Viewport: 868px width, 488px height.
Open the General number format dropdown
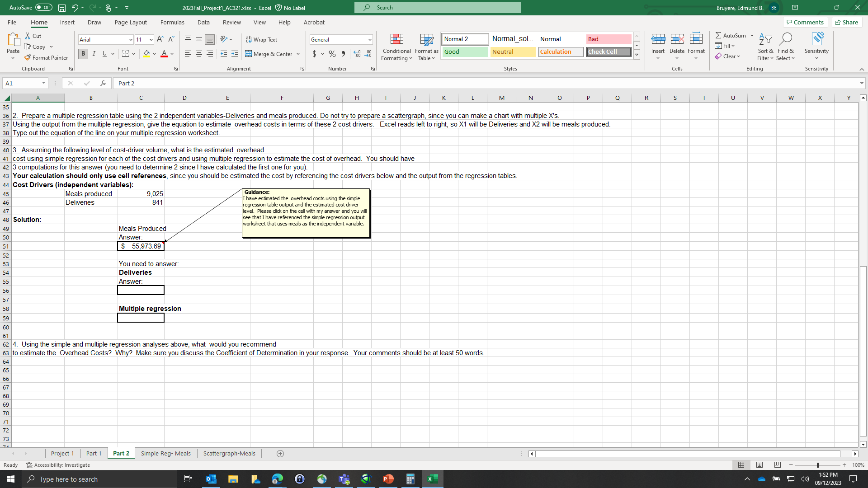(369, 40)
